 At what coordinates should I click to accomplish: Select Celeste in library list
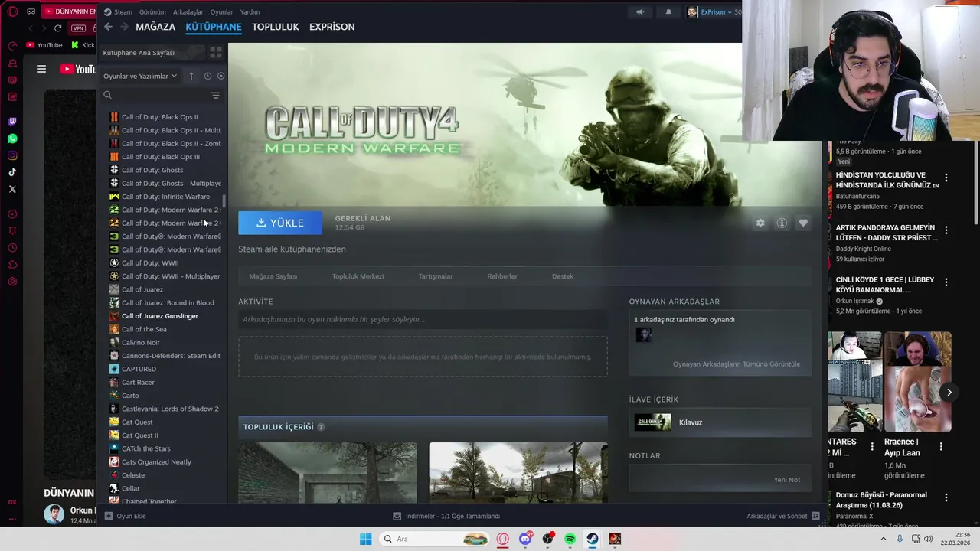[133, 475]
